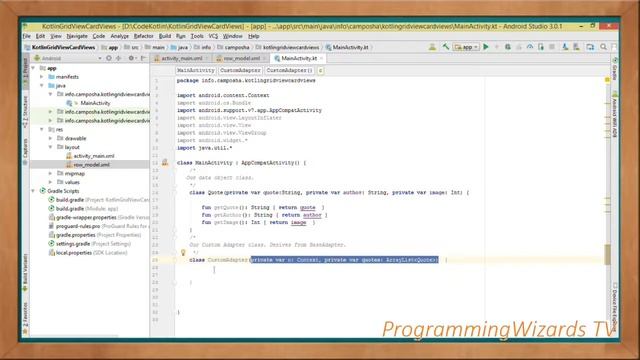Image resolution: width=640 pixels, height=360 pixels.
Task: Click the Stop square icon in toolbar
Action: pos(552,47)
